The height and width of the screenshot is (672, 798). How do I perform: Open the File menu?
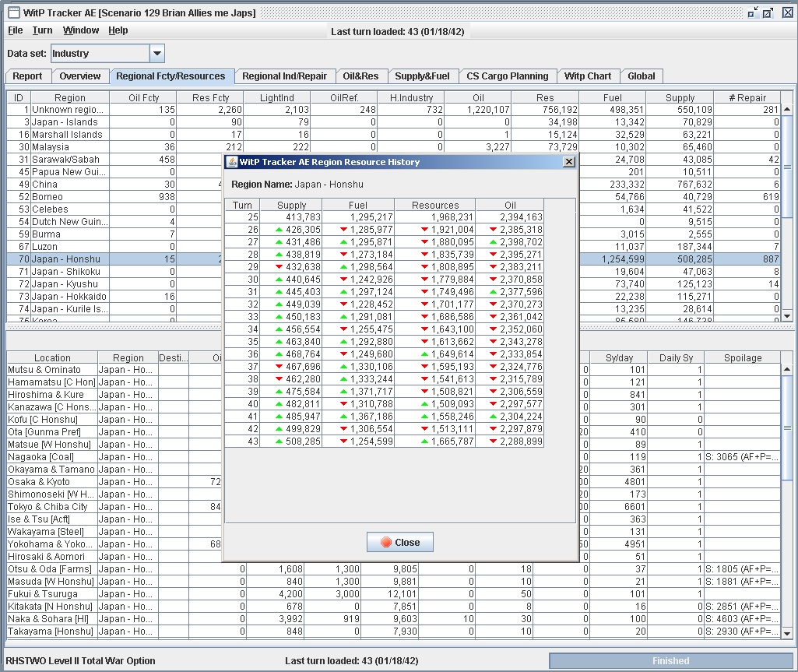click(16, 30)
